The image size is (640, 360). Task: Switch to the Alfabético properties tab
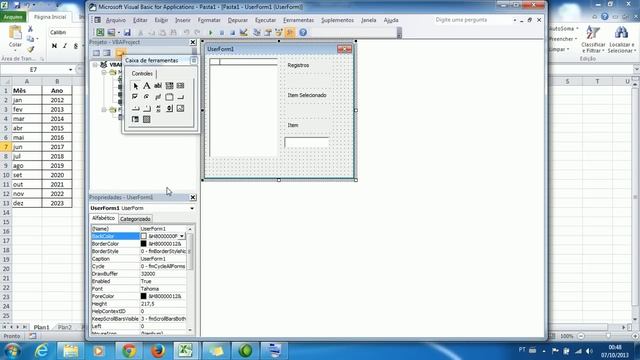pos(103,218)
